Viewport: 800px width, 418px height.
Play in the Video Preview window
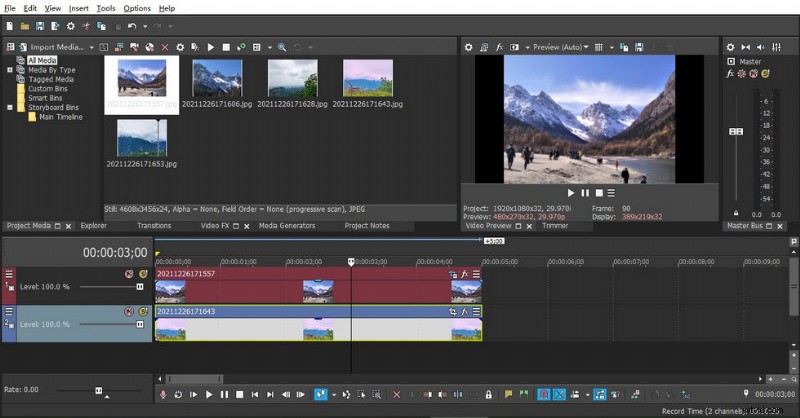click(x=571, y=193)
